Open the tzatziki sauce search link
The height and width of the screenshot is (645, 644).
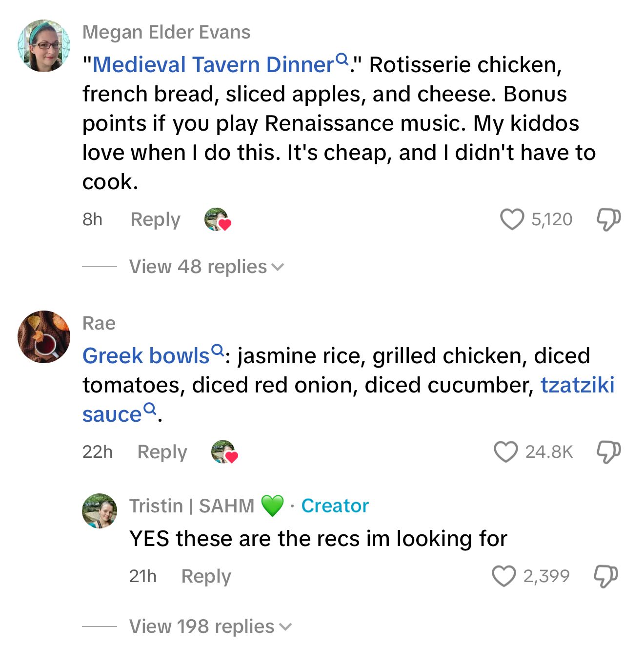(577, 385)
